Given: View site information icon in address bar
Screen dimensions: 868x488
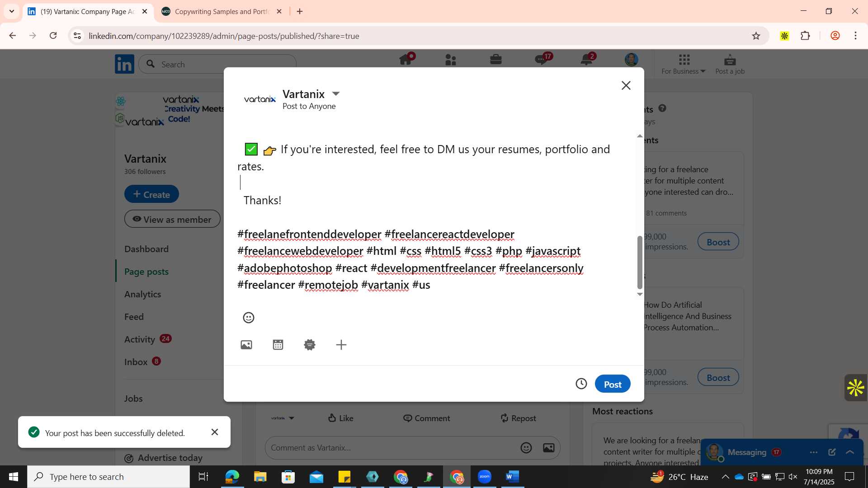Looking at the screenshot, I should [x=77, y=36].
